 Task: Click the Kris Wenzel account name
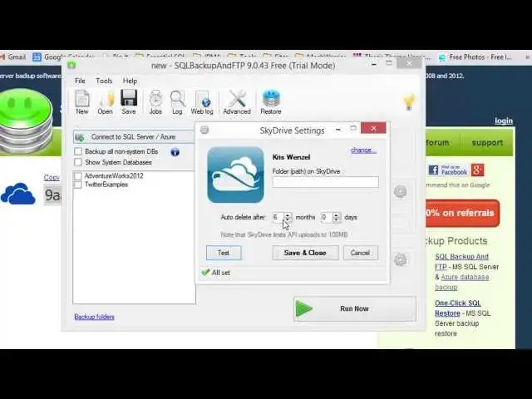[x=291, y=157]
